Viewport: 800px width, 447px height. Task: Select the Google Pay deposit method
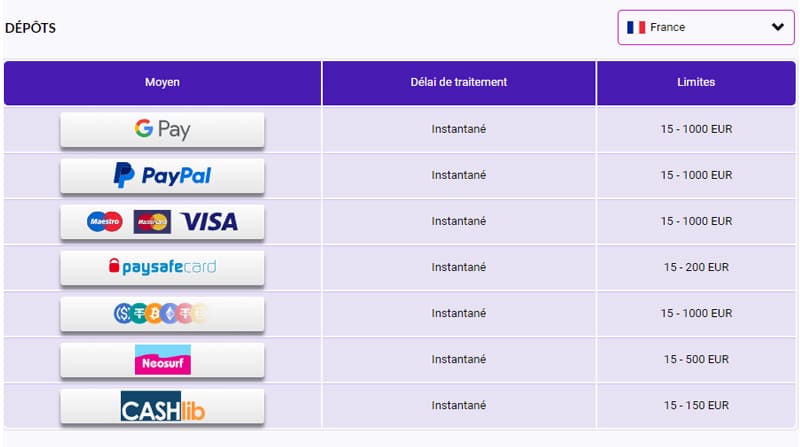coord(162,130)
